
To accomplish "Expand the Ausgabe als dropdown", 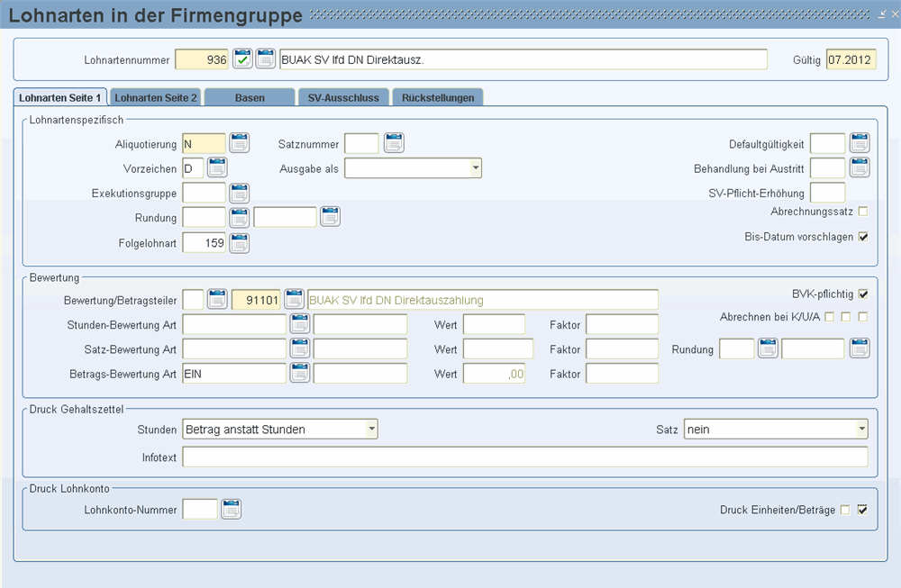I will click(476, 168).
